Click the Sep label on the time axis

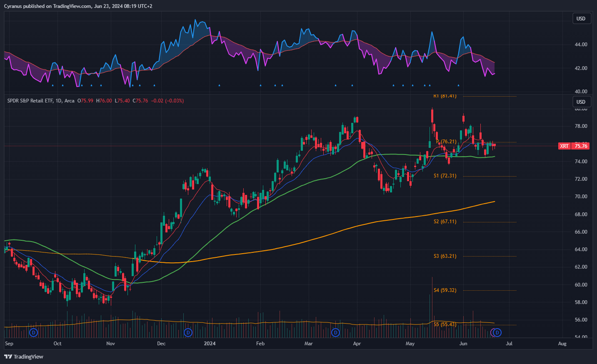click(x=9, y=344)
